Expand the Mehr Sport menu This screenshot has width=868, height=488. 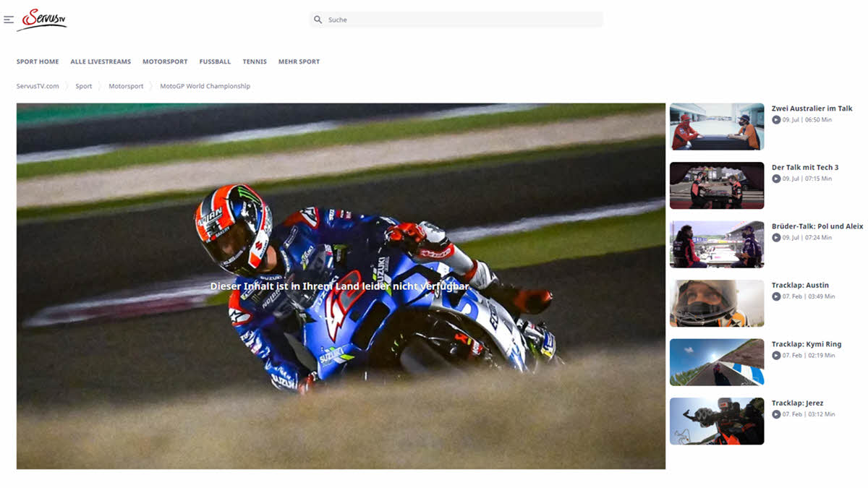(x=299, y=62)
